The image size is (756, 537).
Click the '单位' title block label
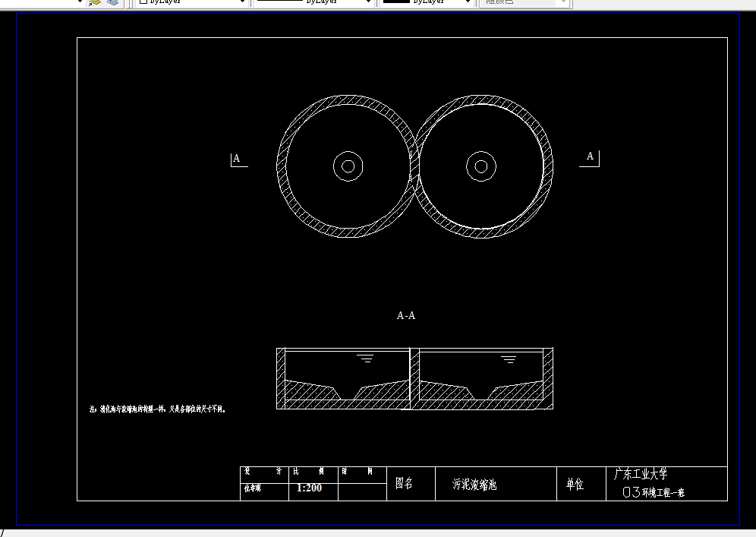click(x=575, y=484)
